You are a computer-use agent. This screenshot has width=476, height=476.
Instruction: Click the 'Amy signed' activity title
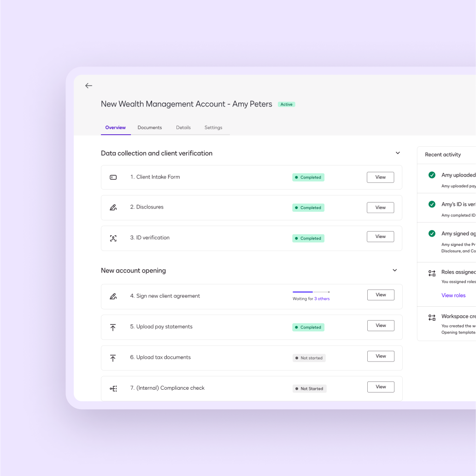[458, 233]
